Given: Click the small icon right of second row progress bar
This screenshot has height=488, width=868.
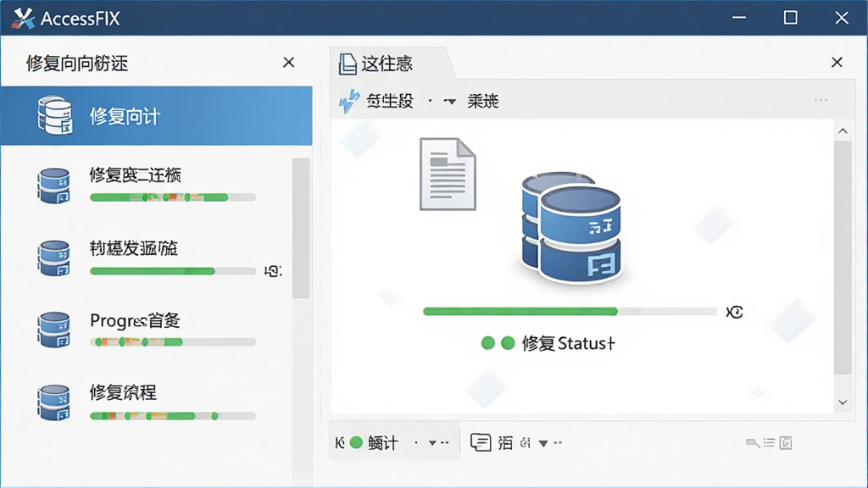Looking at the screenshot, I should (272, 271).
